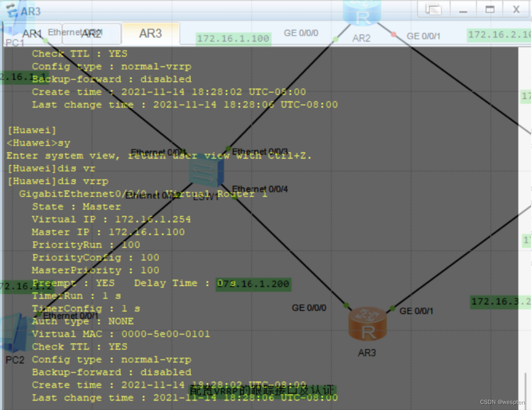Click the 172.16.1.100 address label
532x410 pixels.
click(233, 39)
